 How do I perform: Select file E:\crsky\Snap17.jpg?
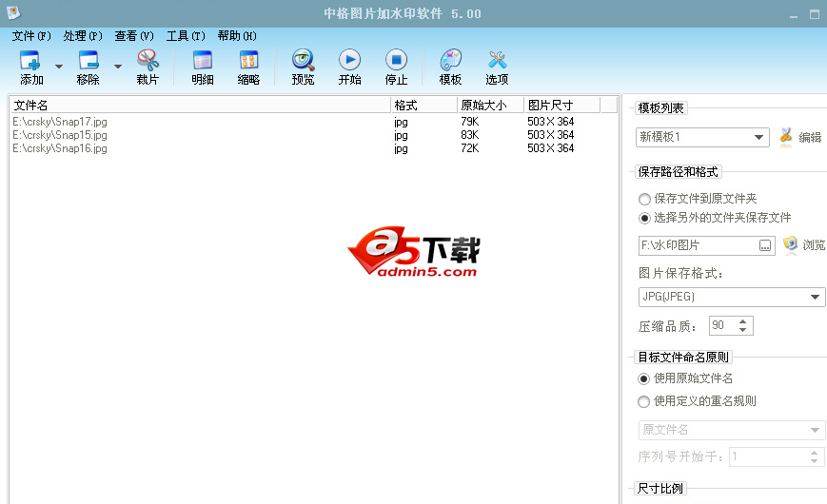point(60,122)
